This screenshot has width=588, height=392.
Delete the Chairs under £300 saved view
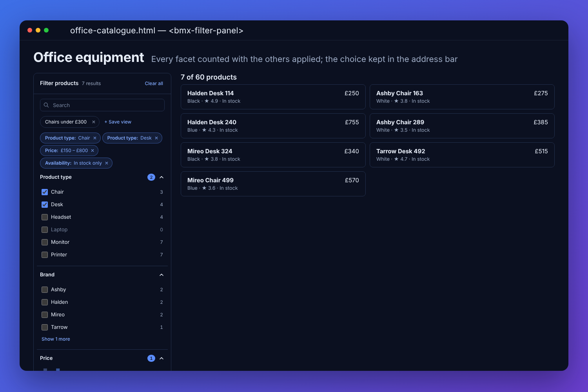click(94, 122)
